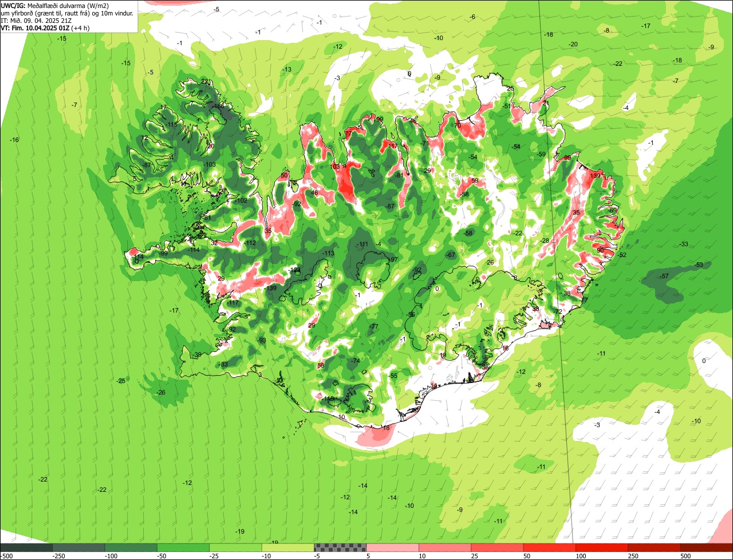The height and width of the screenshot is (560, 733).
Task: Click the '-20' value in the northeast sea
Action: [573, 45]
